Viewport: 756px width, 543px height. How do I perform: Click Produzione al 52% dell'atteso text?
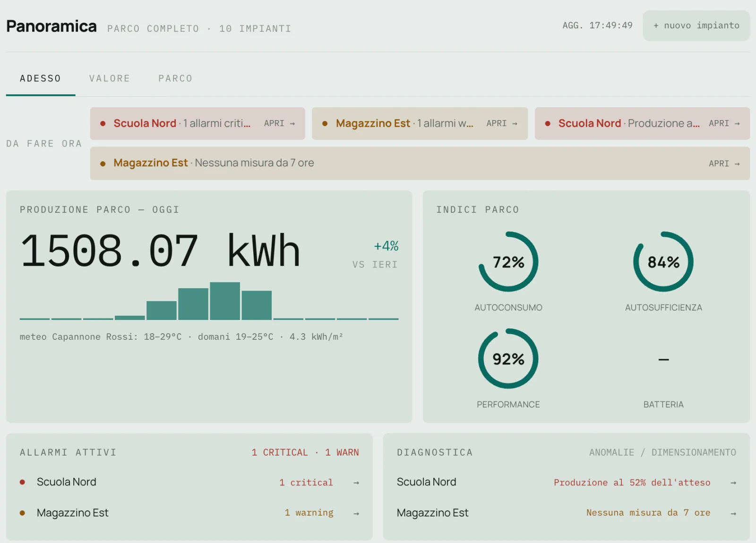(632, 483)
